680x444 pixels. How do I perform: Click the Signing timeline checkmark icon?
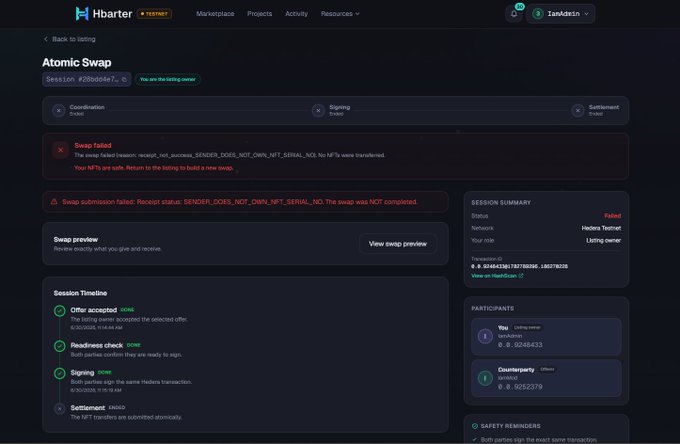point(60,373)
